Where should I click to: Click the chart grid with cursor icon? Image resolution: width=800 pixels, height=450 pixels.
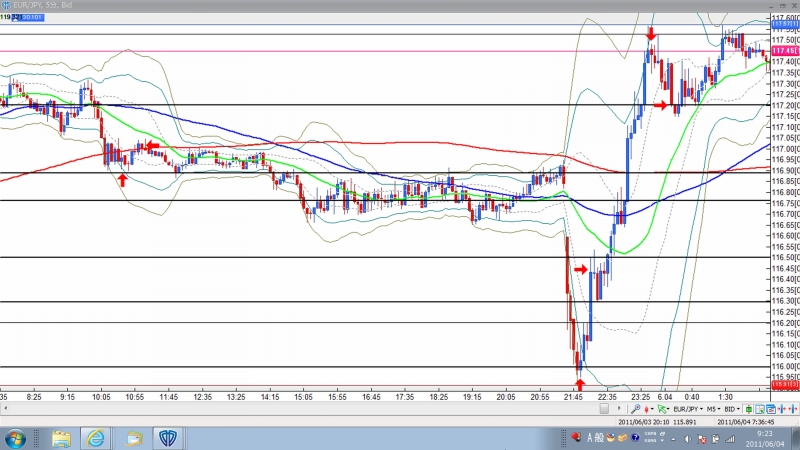(x=760, y=409)
